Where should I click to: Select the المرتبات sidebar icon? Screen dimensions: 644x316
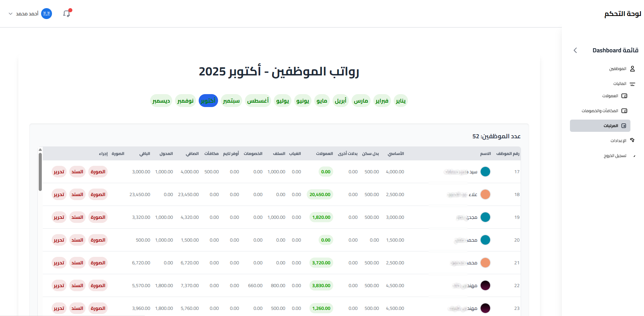pyautogui.click(x=624, y=126)
